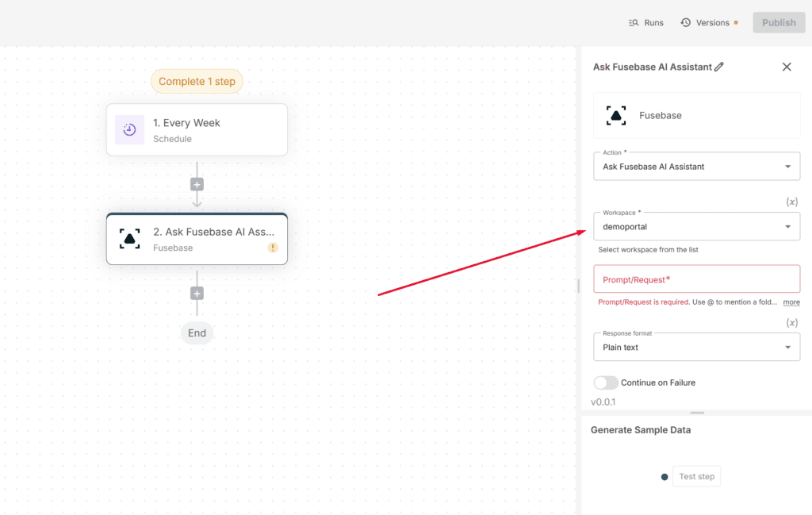
Task: Add step after Every Week
Action: tap(197, 184)
